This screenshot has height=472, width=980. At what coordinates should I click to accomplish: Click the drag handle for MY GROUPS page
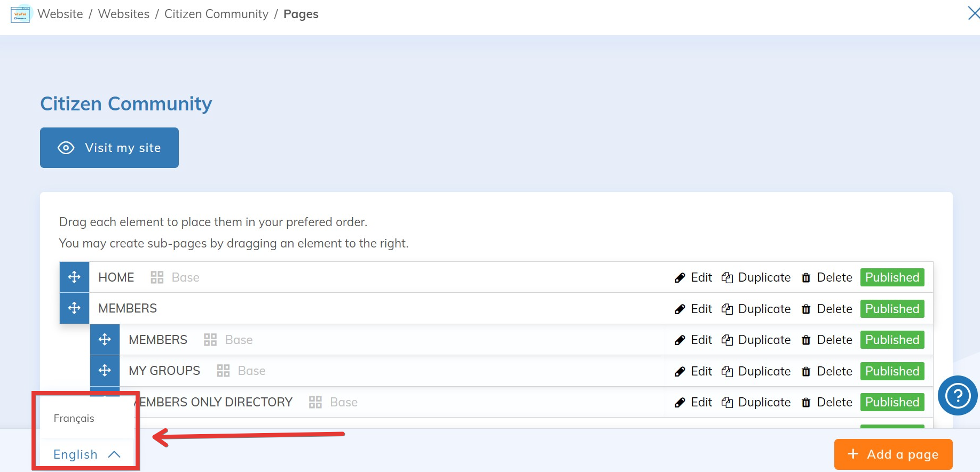[105, 371]
